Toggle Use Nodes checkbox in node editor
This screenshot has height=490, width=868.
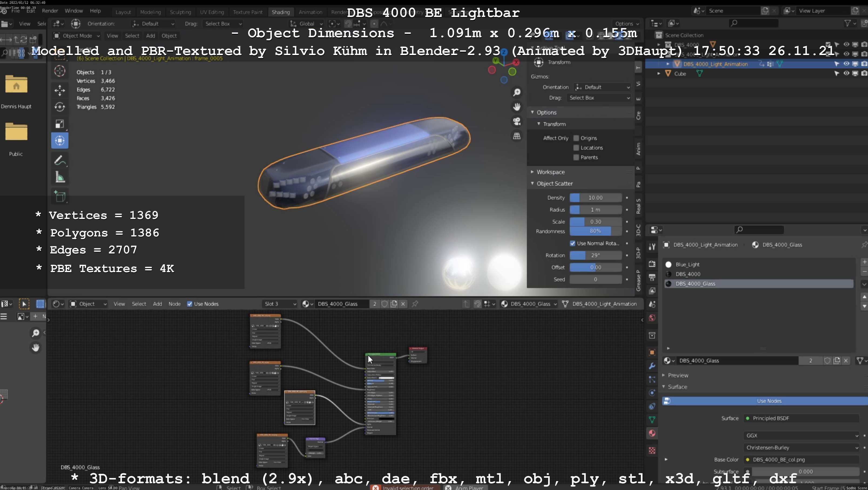pos(190,304)
